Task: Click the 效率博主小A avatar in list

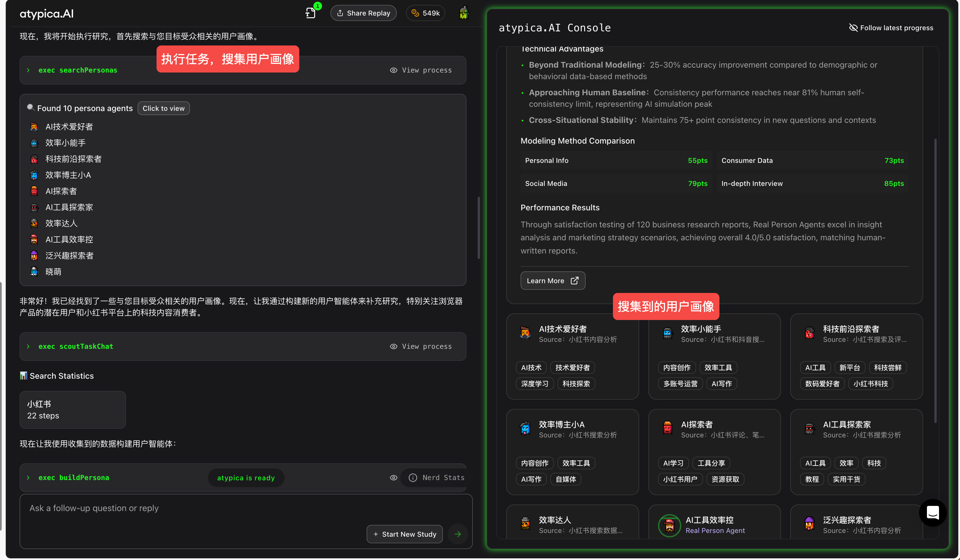Action: [34, 175]
